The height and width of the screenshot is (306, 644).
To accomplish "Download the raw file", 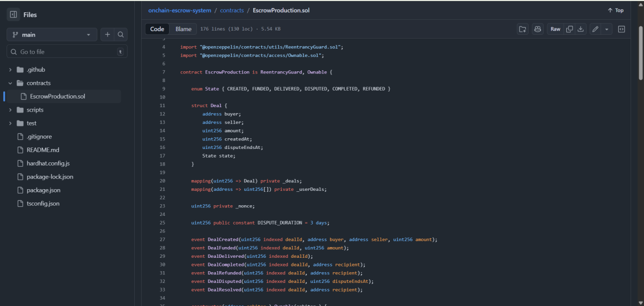I will pos(580,29).
